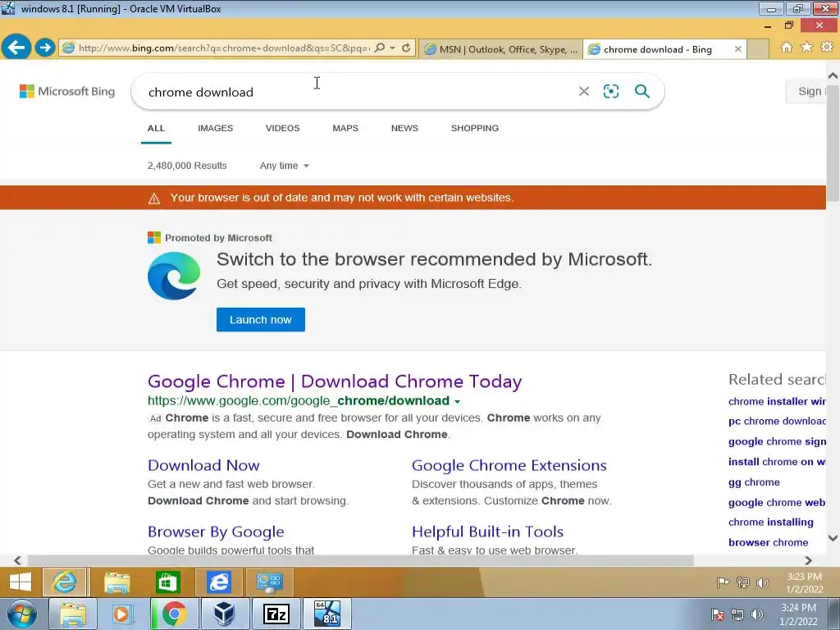Click horizontal scrollbar left arrow

pos(18,560)
